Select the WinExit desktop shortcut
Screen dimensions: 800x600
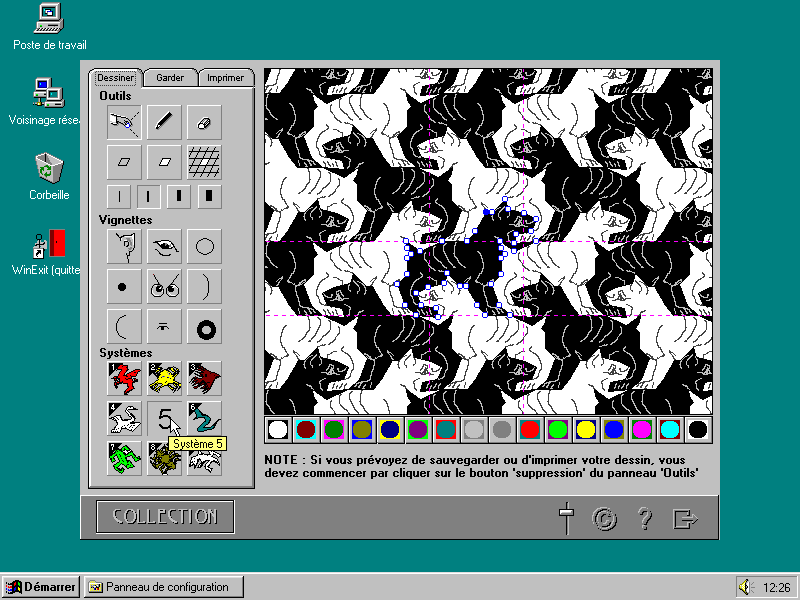(x=46, y=252)
